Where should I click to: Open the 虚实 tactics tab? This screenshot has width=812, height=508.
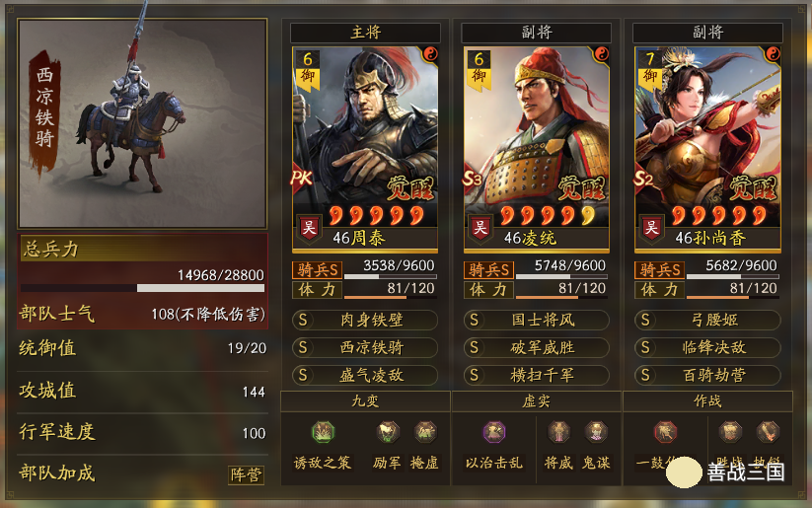(537, 400)
